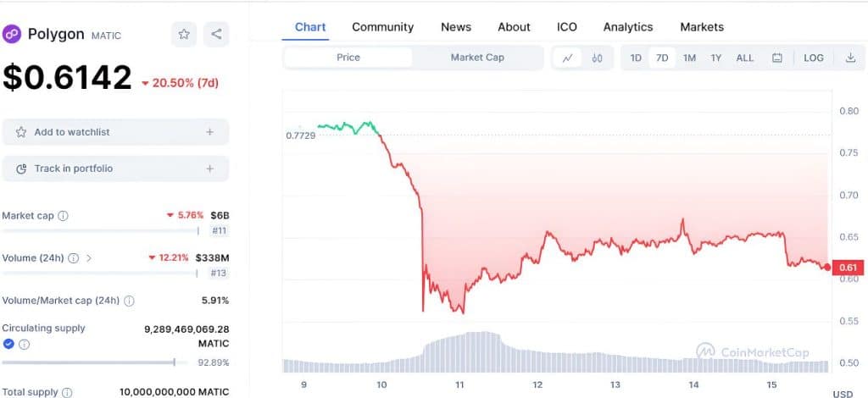Open the calendar date range picker

click(776, 58)
